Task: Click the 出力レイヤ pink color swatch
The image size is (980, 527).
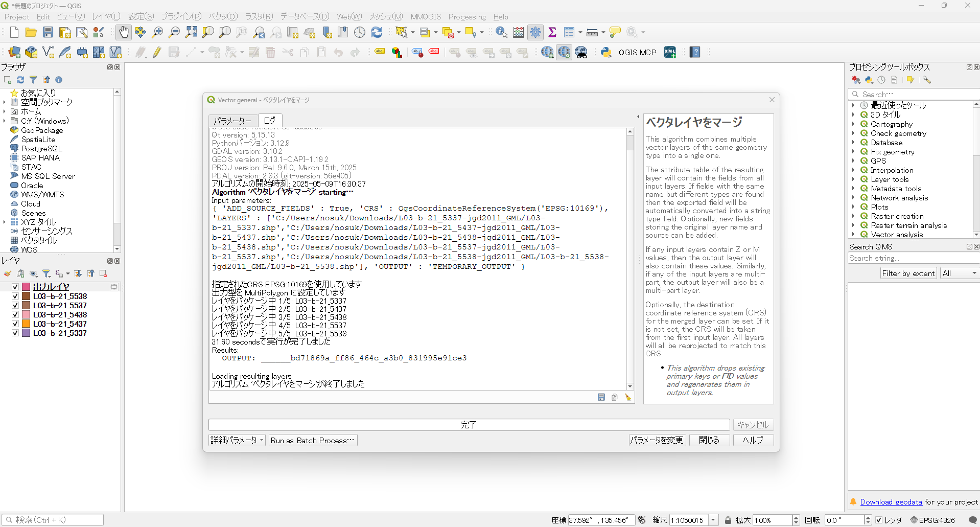Action: click(x=26, y=287)
